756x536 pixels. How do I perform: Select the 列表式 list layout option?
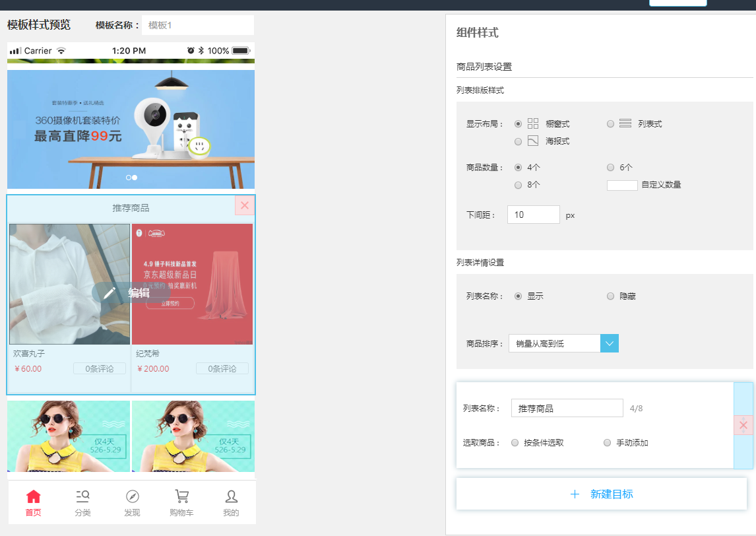pyautogui.click(x=610, y=124)
